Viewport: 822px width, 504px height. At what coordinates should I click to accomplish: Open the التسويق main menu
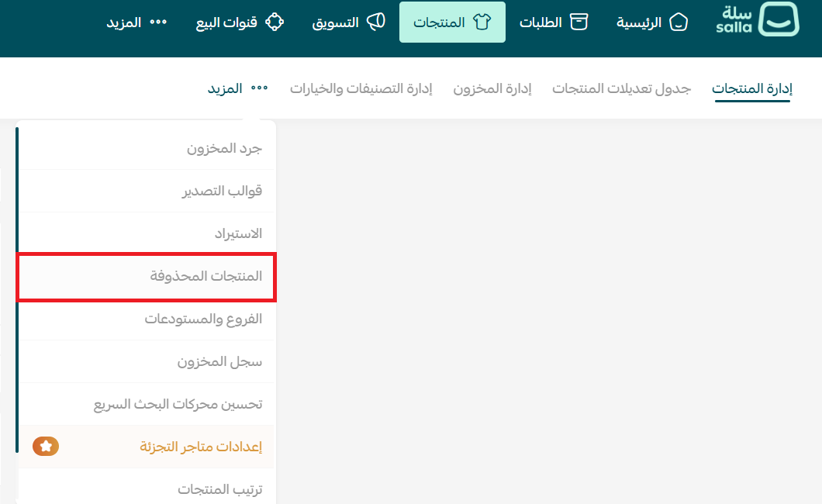(349, 22)
